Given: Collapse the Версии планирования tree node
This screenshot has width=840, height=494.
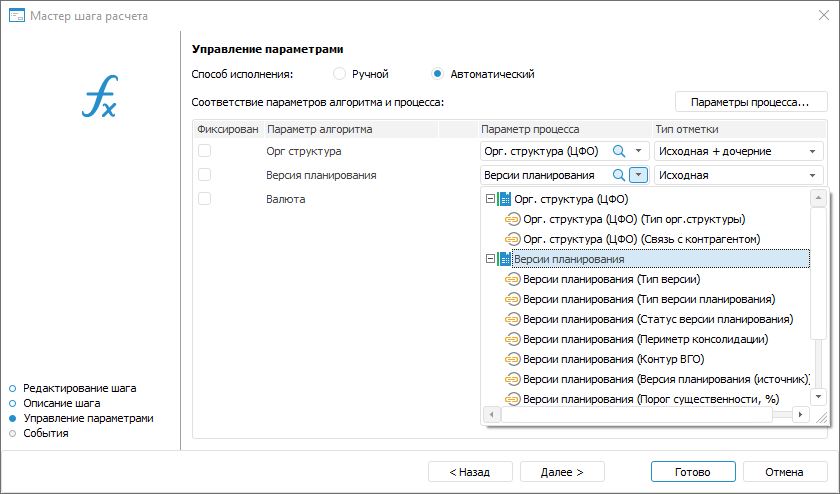Looking at the screenshot, I should click(490, 259).
